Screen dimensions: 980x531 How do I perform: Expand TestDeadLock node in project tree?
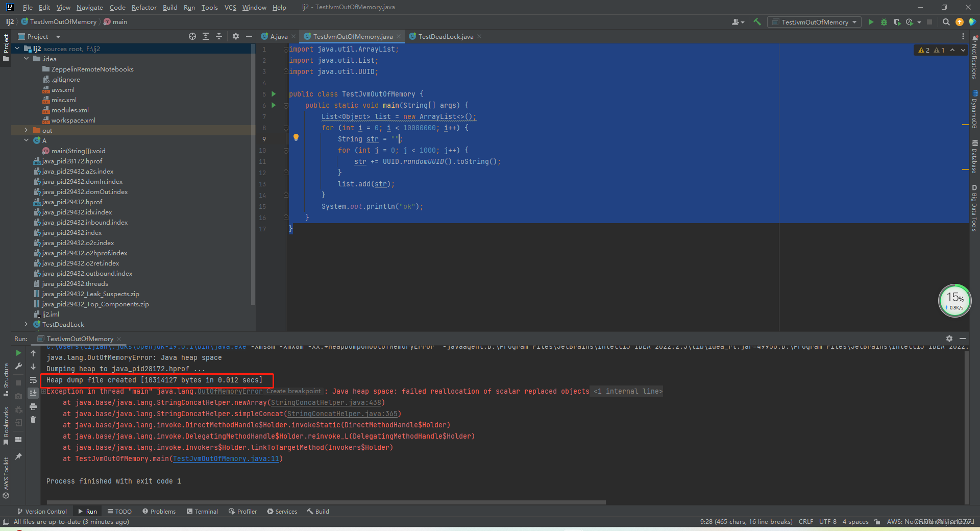27,324
